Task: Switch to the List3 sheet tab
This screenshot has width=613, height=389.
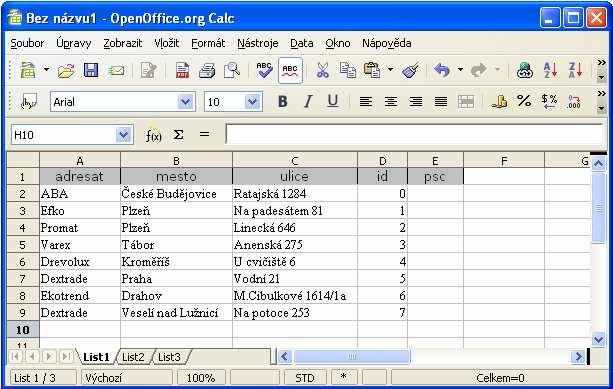Action: click(x=169, y=357)
